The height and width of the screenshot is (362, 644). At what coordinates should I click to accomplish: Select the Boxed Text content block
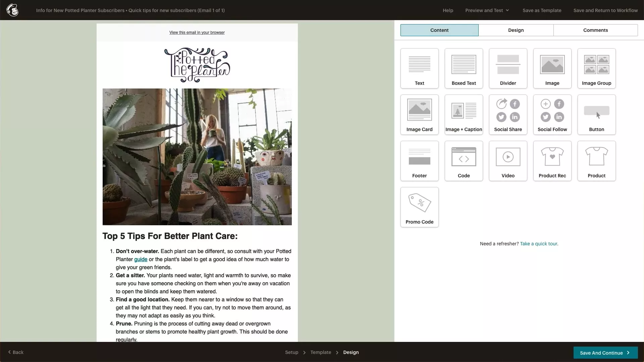pyautogui.click(x=464, y=68)
